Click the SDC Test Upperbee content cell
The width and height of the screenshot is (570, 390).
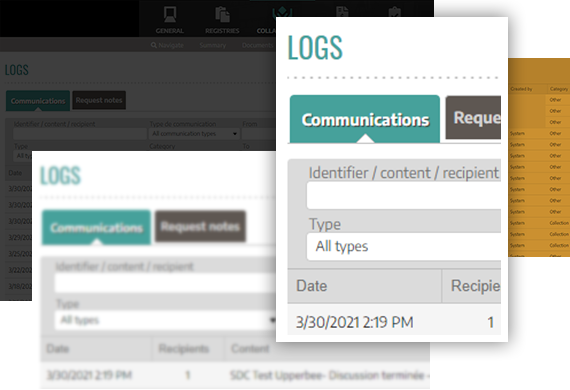(x=329, y=375)
